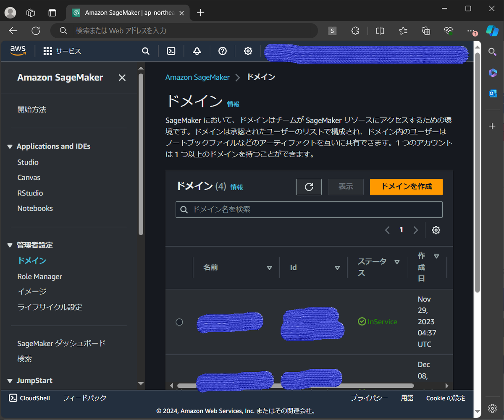The width and height of the screenshot is (504, 420).
Task: Open 情報 link beside ドメイン (4)
Action: (x=236, y=187)
